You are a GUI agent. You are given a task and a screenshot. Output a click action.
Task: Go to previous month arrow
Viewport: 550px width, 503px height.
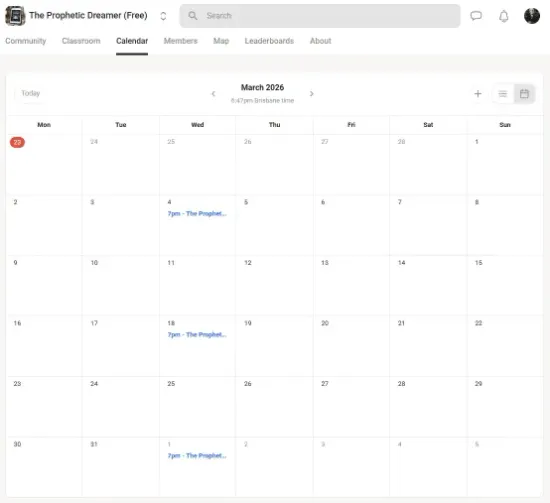coord(213,94)
